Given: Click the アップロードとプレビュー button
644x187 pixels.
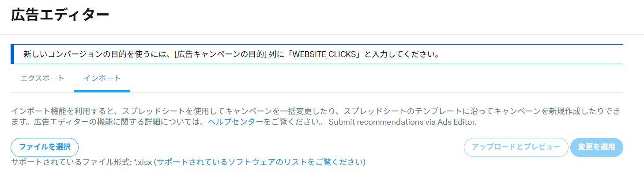Looking at the screenshot, I should tap(516, 147).
